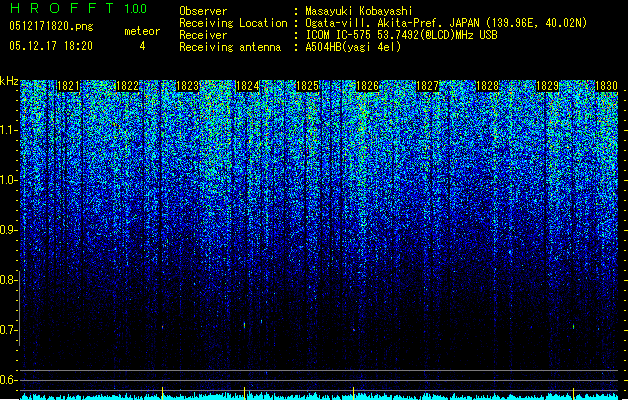
Task: Click the receiver value ICOM IC-575 53.7492 MHz
Action: (401, 35)
